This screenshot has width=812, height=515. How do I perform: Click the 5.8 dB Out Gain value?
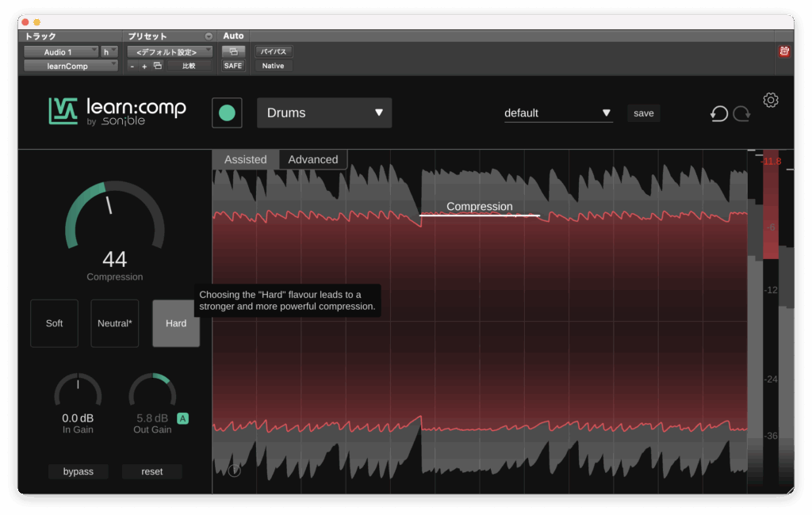point(151,418)
